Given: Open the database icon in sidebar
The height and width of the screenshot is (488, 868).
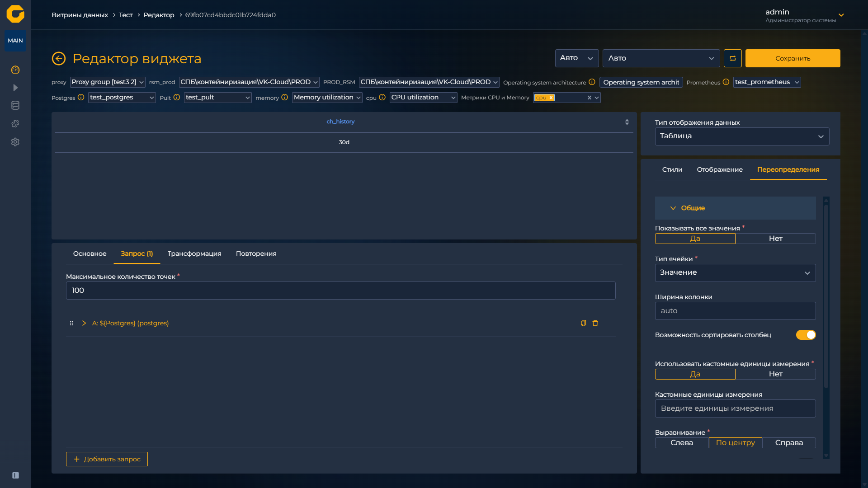Looking at the screenshot, I should (15, 106).
